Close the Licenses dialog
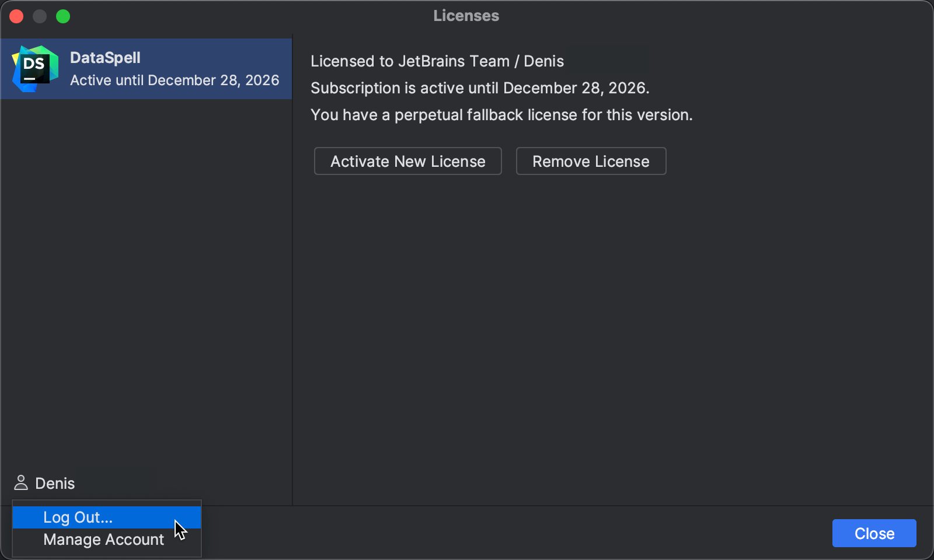 (x=874, y=533)
